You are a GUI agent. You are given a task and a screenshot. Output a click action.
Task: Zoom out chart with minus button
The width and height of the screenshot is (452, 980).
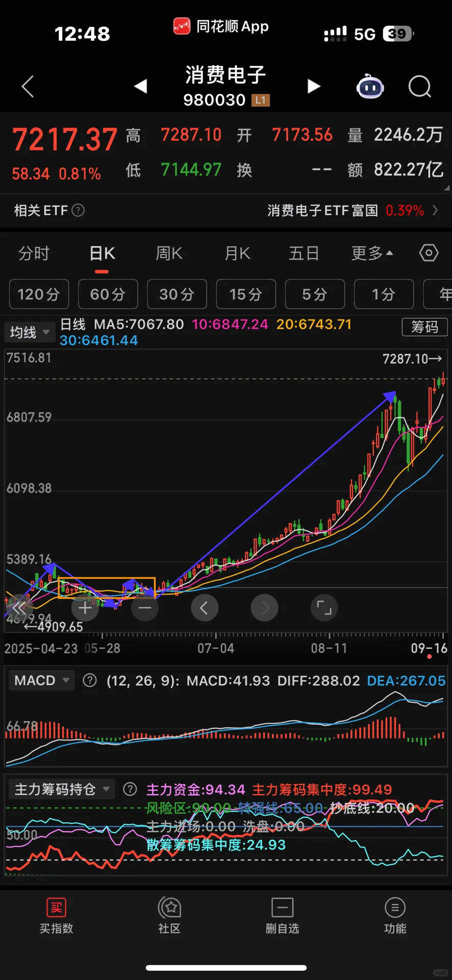click(145, 608)
